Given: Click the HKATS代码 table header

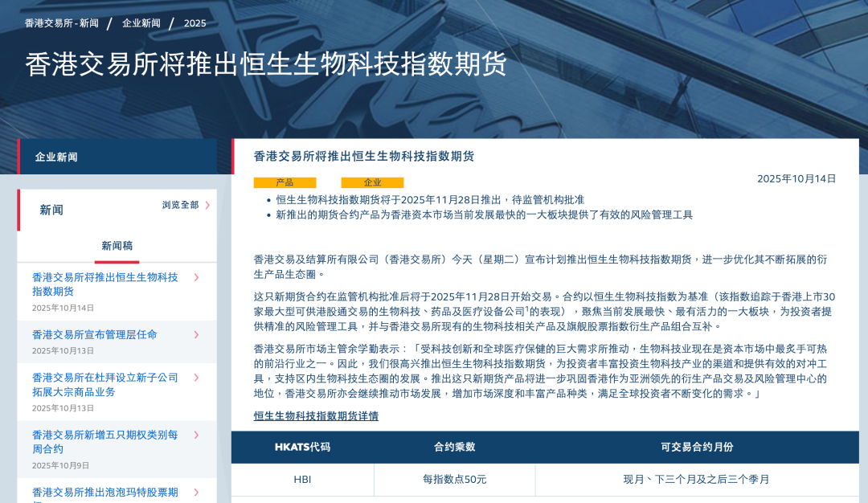Looking at the screenshot, I should [302, 448].
